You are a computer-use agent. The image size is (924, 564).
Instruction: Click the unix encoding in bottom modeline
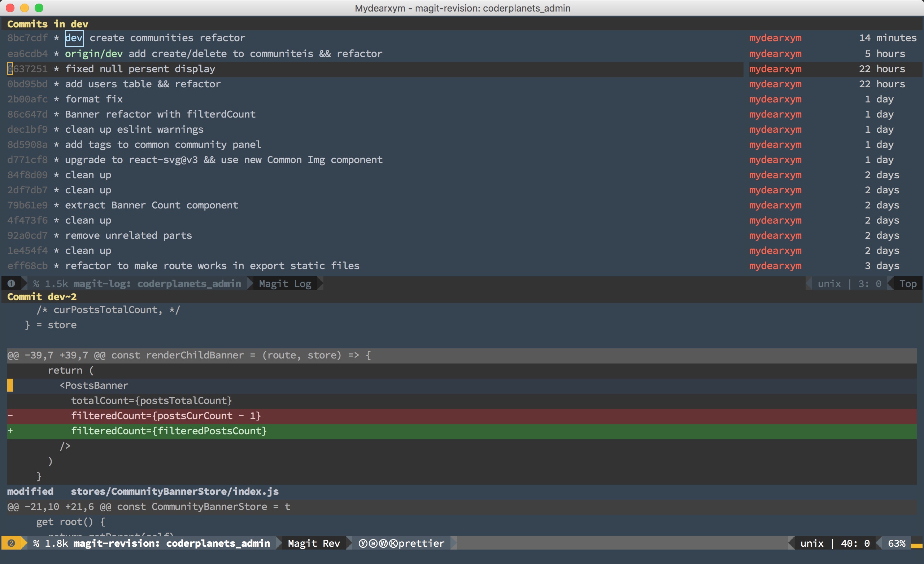812,543
